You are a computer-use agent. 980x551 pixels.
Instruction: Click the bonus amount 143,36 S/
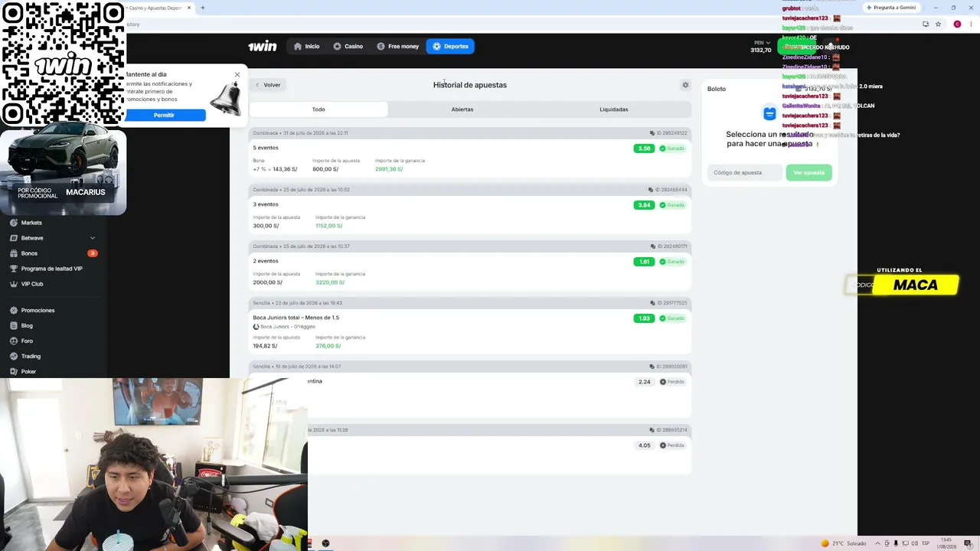point(285,169)
